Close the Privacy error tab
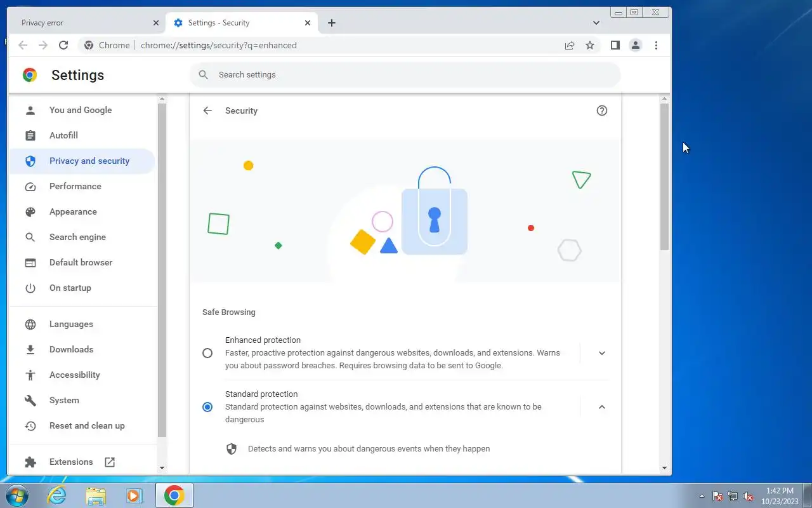 coord(156,23)
